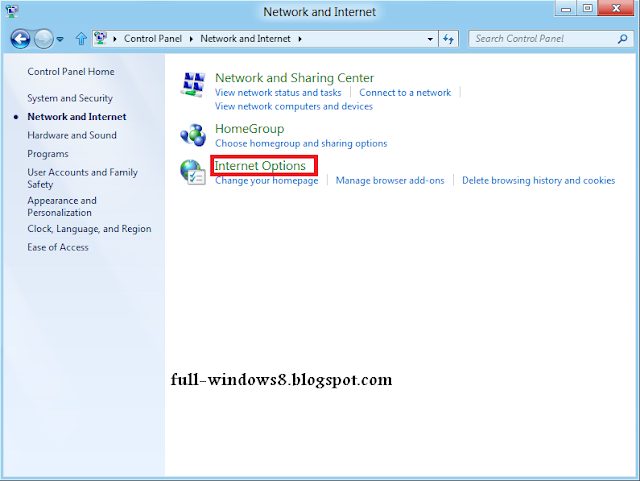The image size is (640, 481).
Task: Click Connect to a network link
Action: point(405,93)
